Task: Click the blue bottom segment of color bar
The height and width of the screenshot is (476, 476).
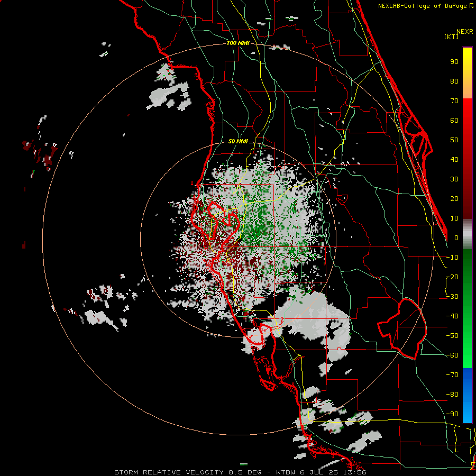Action: pyautogui.click(x=467, y=395)
